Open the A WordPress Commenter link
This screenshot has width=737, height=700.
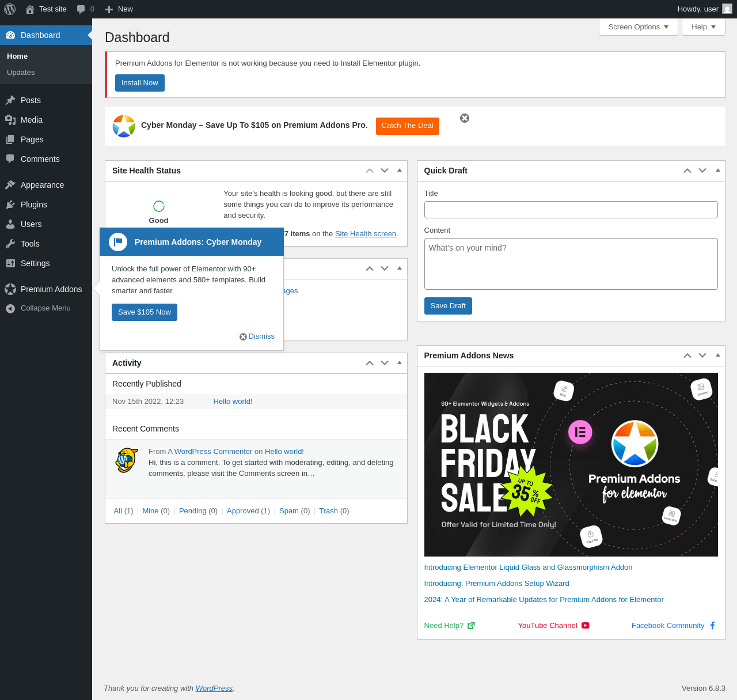(x=210, y=452)
